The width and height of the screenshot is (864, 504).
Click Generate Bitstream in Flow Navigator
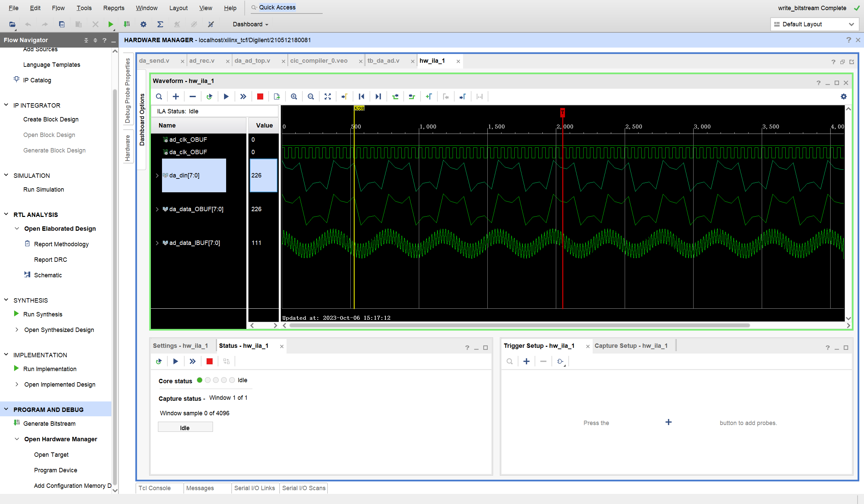tap(49, 423)
